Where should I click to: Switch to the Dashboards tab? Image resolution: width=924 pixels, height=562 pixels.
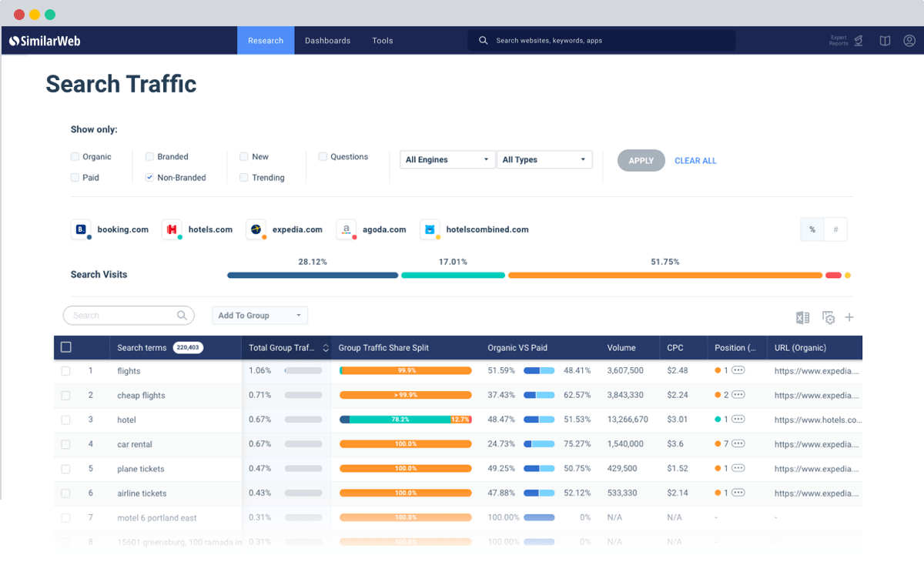click(327, 41)
